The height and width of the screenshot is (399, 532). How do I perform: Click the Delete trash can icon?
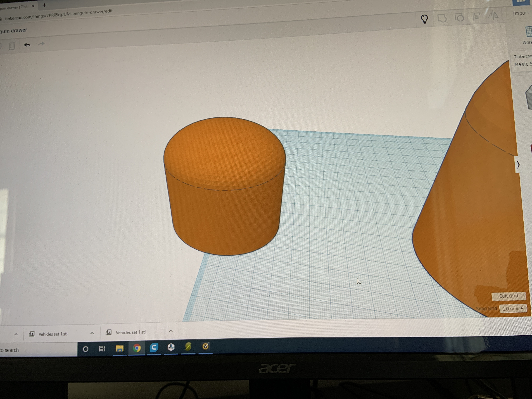coord(12,46)
